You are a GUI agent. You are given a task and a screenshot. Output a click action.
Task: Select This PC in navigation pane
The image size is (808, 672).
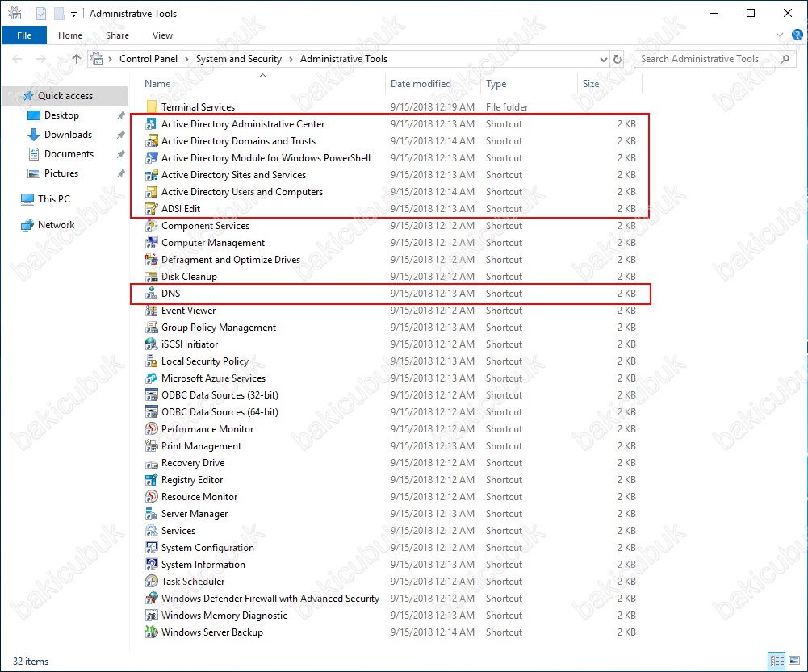pos(53,198)
